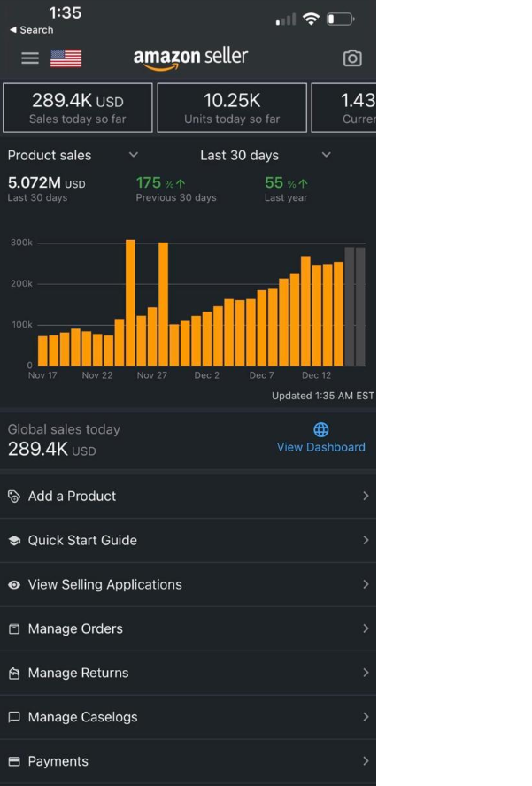This screenshot has width=532, height=786.
Task: Tap chevron next to Manage Returns
Action: tap(366, 672)
